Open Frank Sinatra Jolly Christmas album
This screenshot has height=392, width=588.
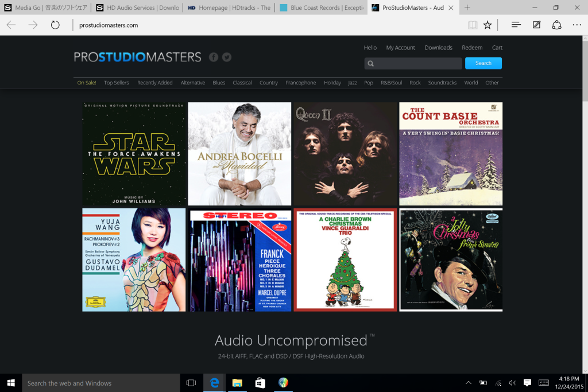pyautogui.click(x=451, y=260)
